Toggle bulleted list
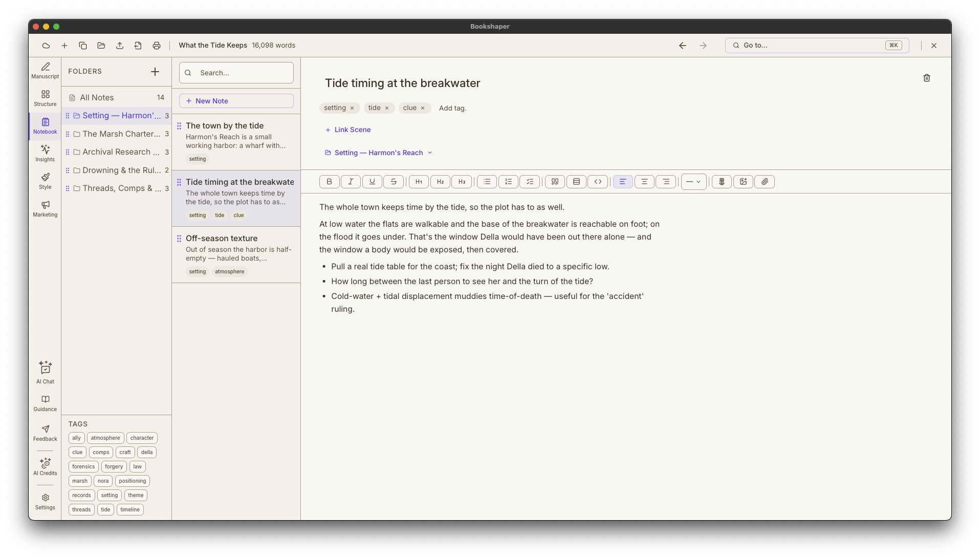This screenshot has width=980, height=558. [487, 182]
